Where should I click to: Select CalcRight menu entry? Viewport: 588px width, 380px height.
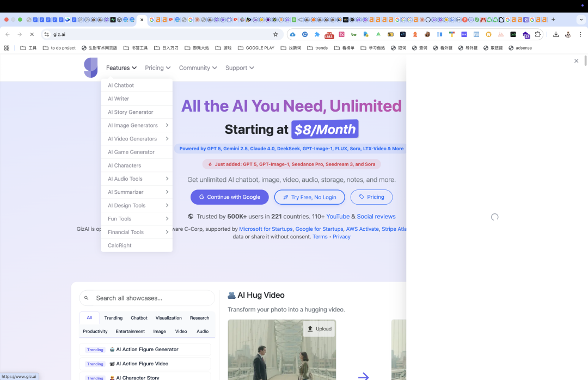(137, 246)
